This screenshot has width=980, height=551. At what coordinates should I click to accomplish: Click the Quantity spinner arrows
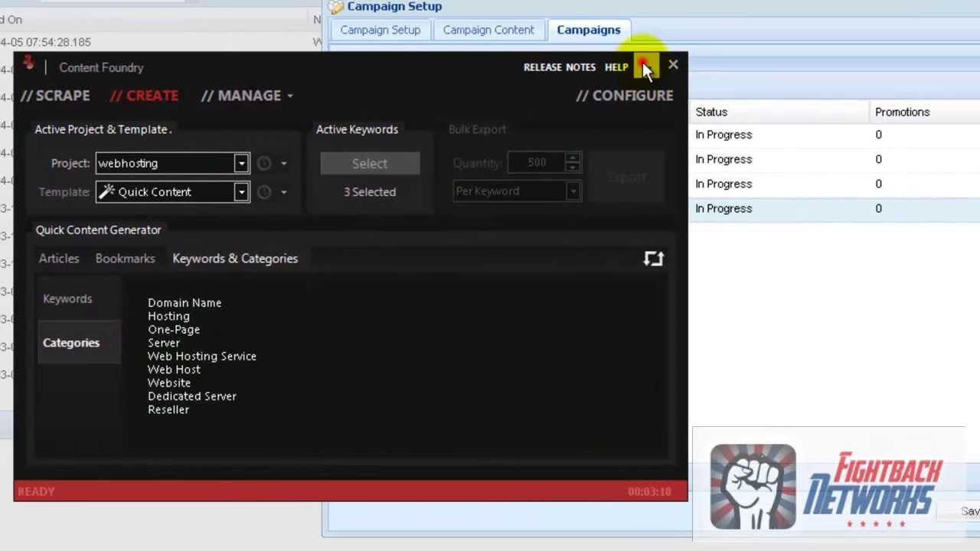[x=573, y=162]
